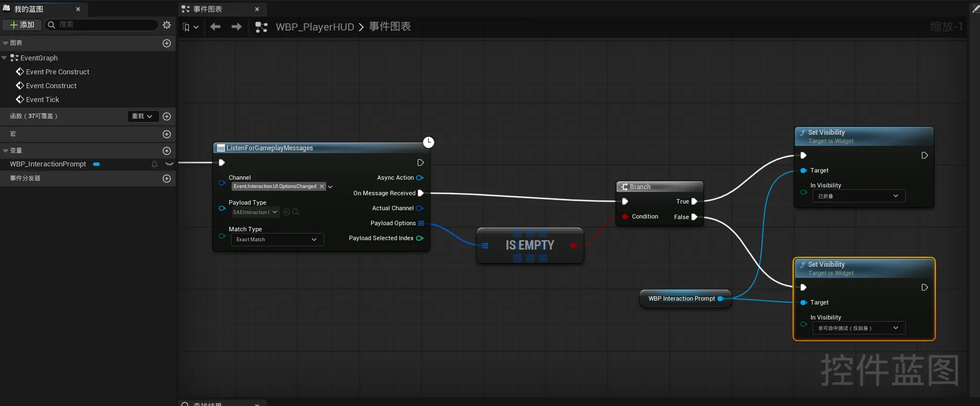Screen dimensions: 980x406
Task: Collapse the 变量 section
Action: (6, 151)
